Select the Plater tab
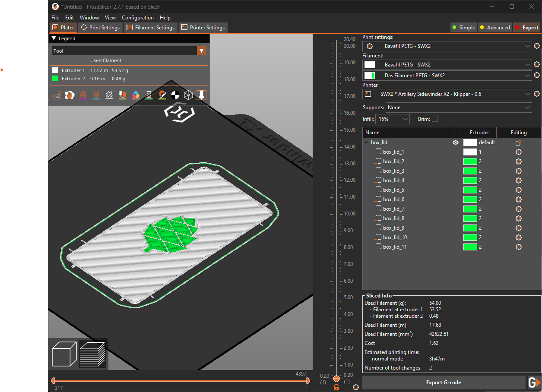 coord(63,27)
